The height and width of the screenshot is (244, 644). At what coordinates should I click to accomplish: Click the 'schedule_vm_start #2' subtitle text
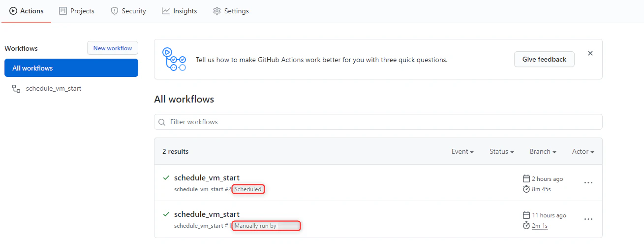click(203, 189)
